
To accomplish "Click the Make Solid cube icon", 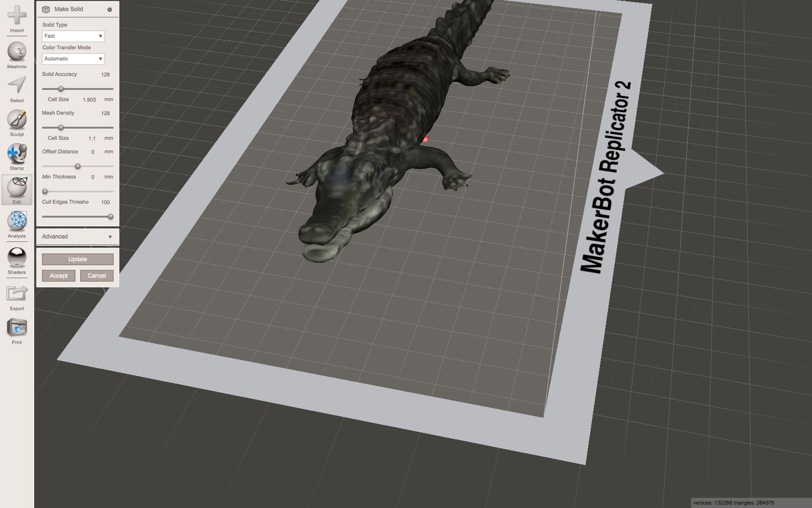I will (46, 9).
